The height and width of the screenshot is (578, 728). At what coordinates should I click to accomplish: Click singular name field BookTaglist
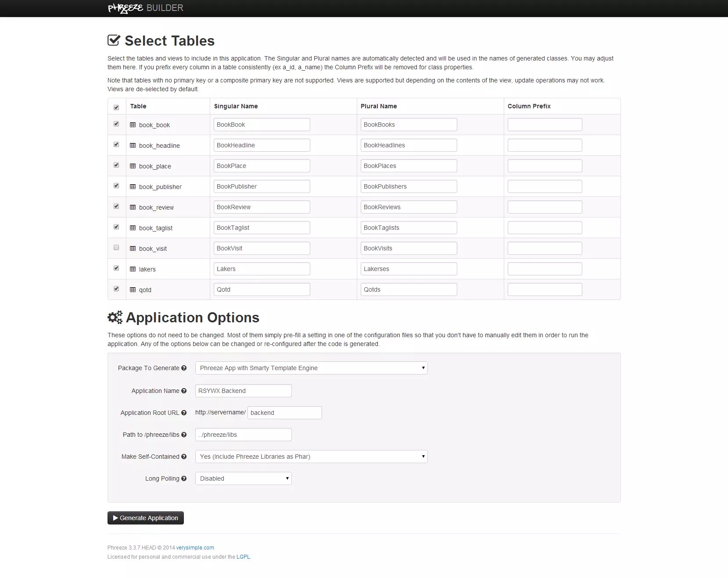[x=262, y=228]
